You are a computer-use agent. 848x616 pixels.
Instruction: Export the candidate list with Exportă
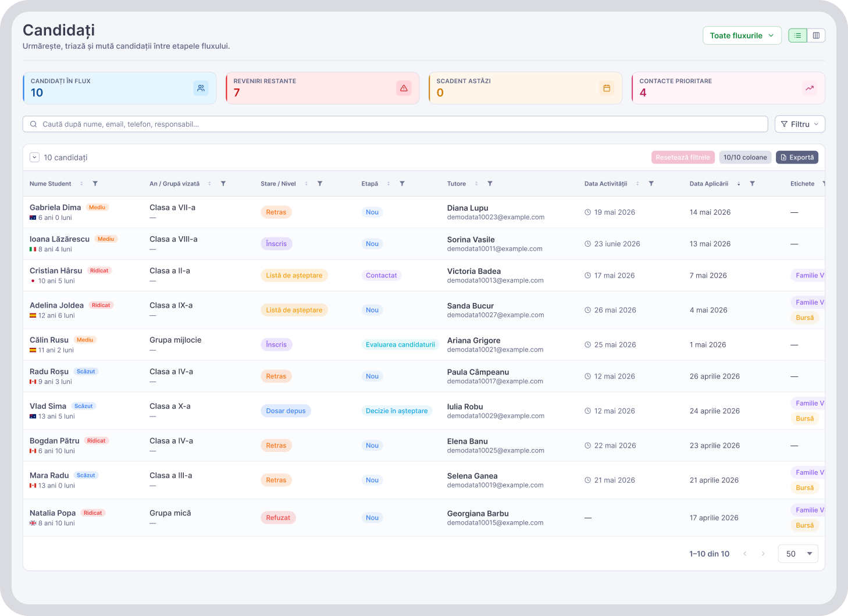(x=797, y=158)
